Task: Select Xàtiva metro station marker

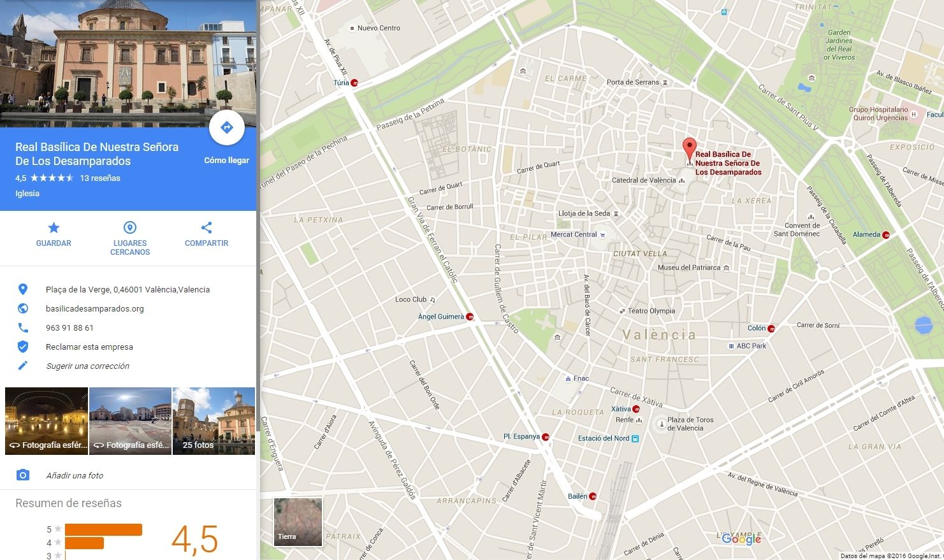Action: [636, 409]
